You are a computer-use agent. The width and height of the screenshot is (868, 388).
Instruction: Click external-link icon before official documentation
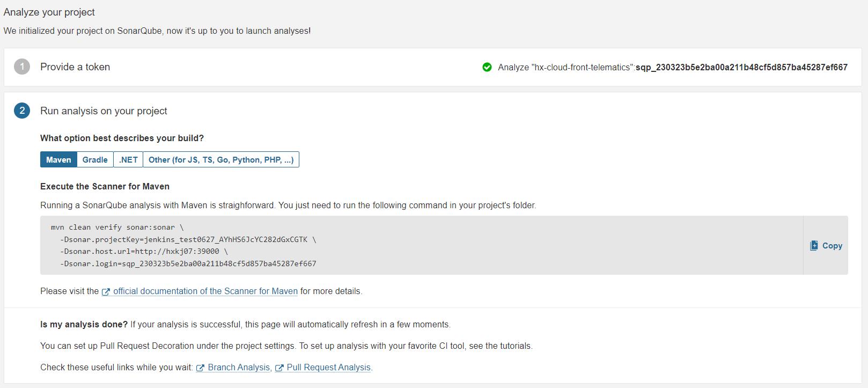click(x=106, y=292)
